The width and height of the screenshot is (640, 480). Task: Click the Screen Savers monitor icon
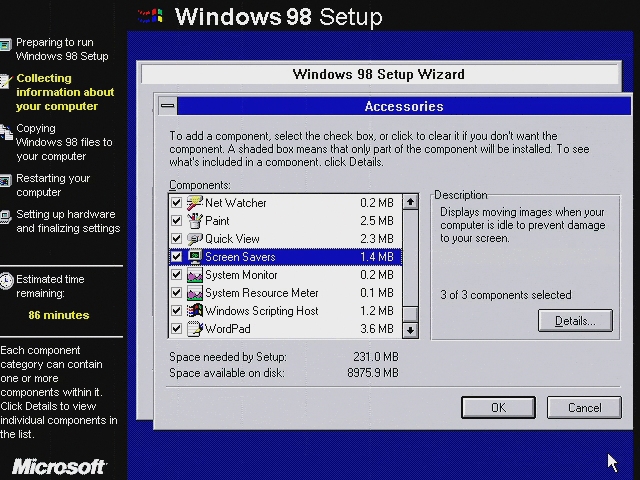(x=195, y=257)
